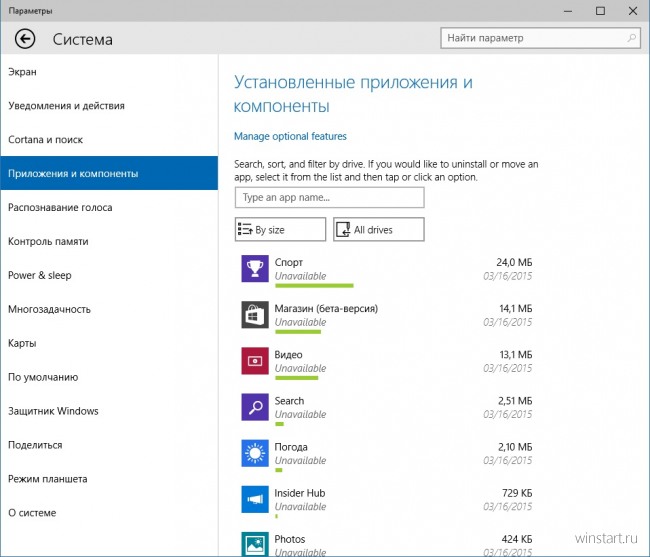The width and height of the screenshot is (650, 557).
Task: Click the Видео green size bar
Action: coord(296,378)
